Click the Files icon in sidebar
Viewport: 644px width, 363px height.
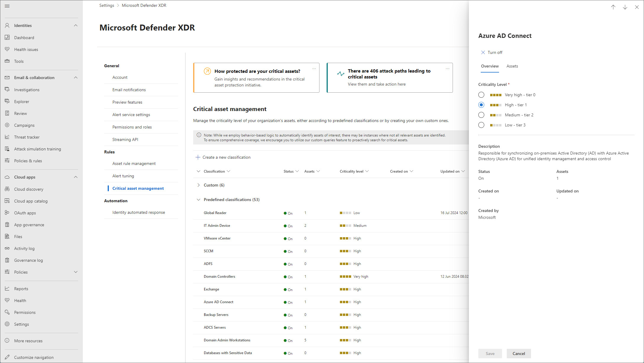point(7,237)
